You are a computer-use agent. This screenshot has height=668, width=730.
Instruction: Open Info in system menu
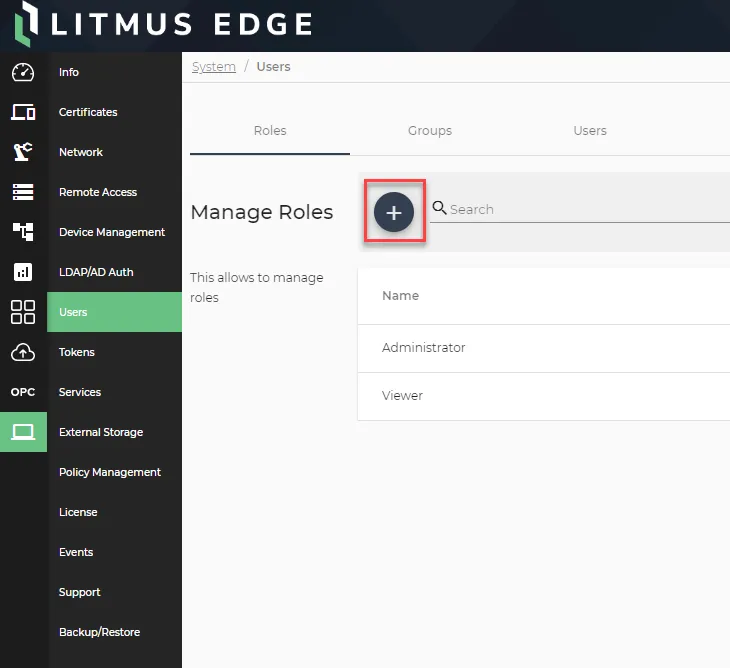click(x=115, y=72)
